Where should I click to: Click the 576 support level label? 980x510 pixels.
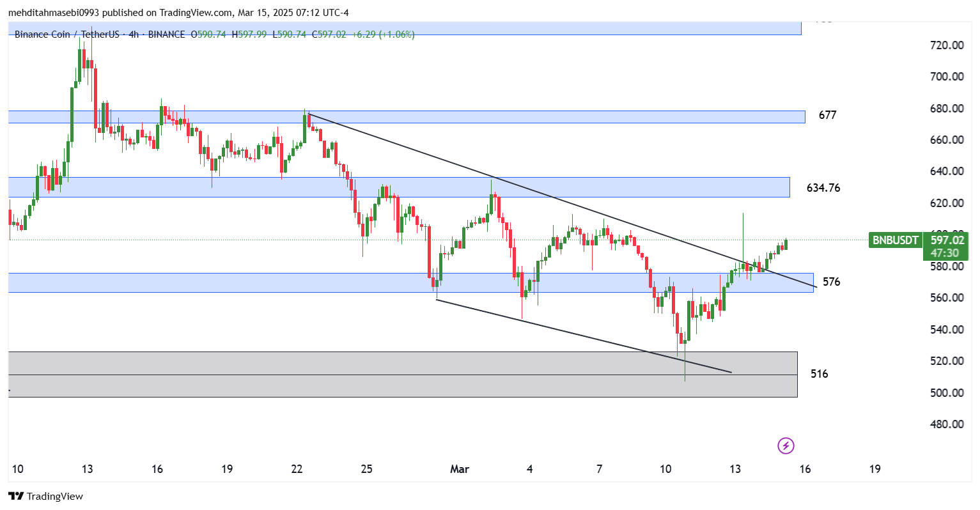[x=831, y=282]
